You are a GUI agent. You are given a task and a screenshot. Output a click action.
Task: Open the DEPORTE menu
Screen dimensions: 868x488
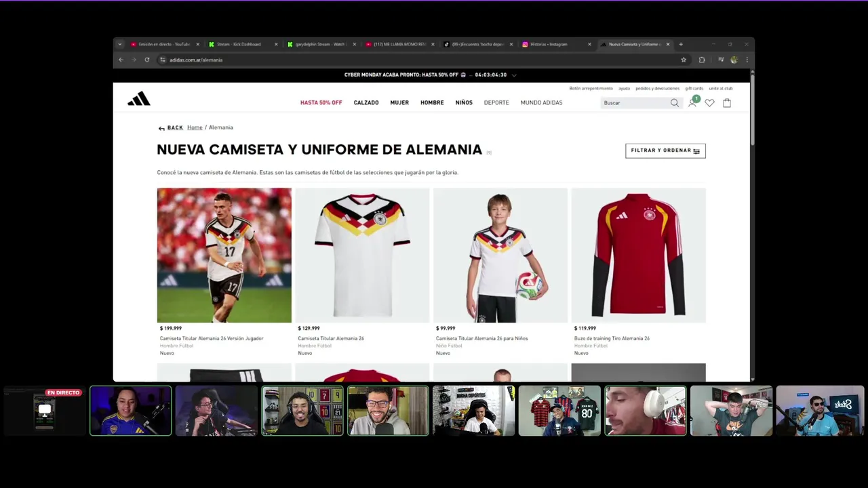496,103
